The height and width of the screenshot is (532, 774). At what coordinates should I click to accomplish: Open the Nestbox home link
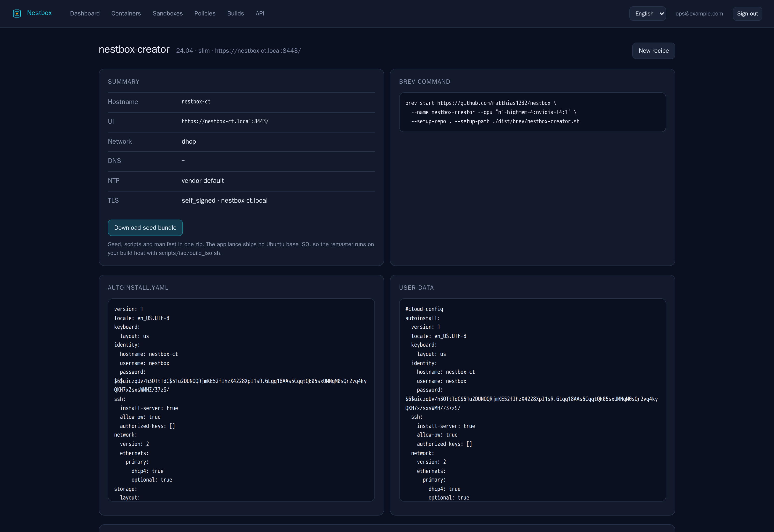(39, 13)
